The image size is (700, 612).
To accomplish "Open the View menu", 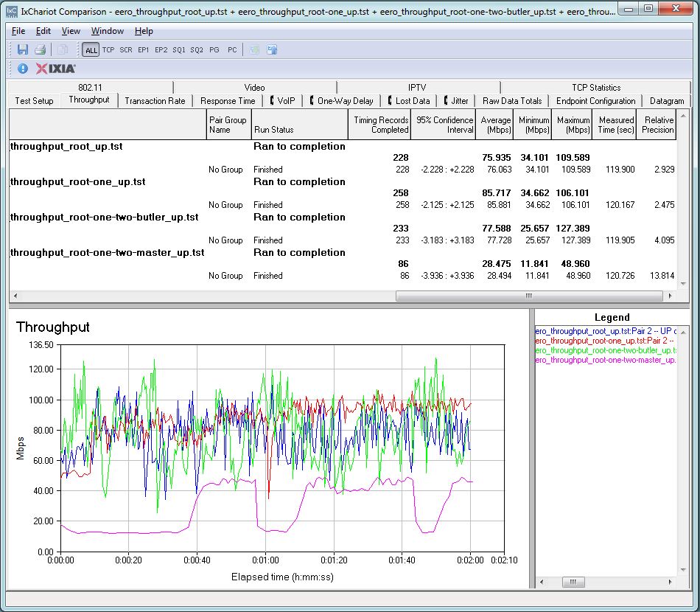I will (71, 31).
